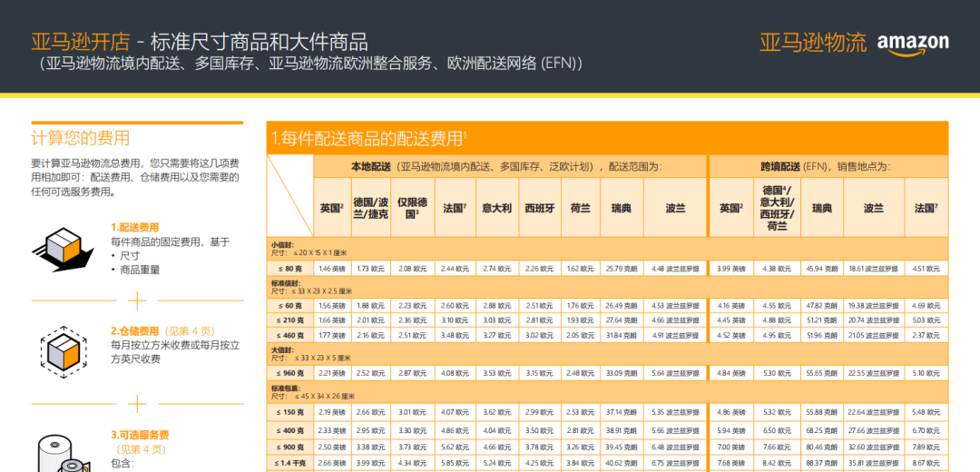Click the 47.82 克朗 cell
The height and width of the screenshot is (472, 980).
point(822,306)
